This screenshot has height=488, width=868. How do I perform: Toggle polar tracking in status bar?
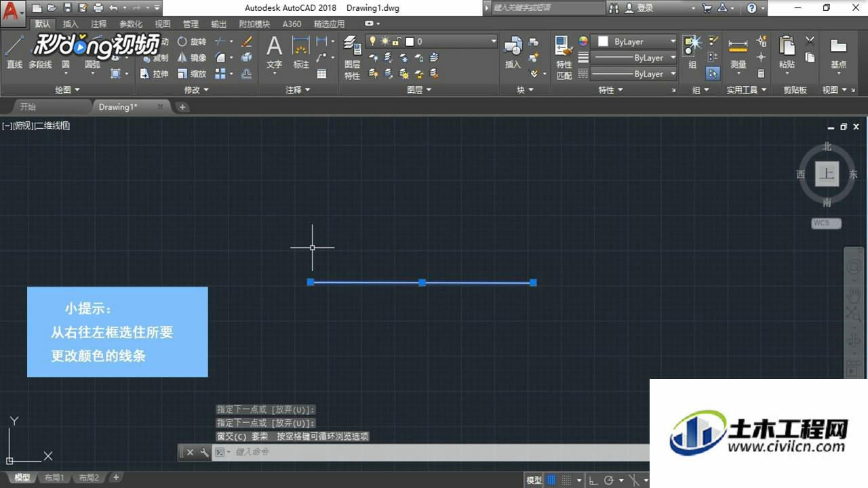609,480
